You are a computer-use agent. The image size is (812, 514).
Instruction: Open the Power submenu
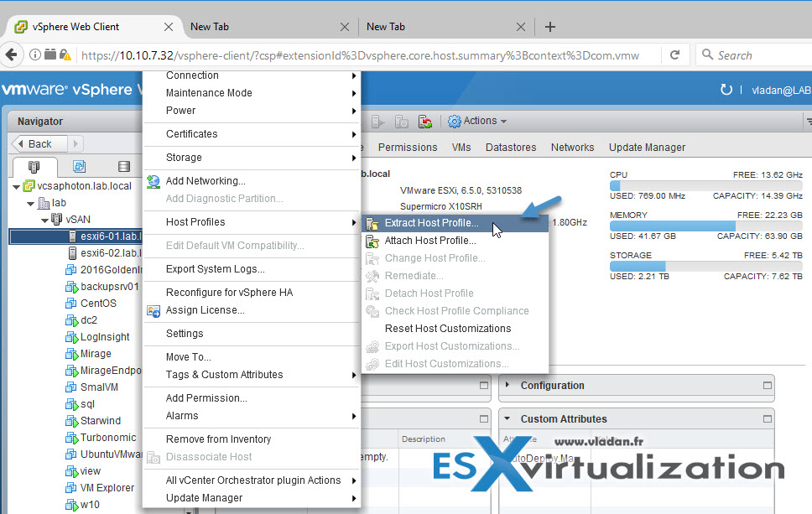252,111
